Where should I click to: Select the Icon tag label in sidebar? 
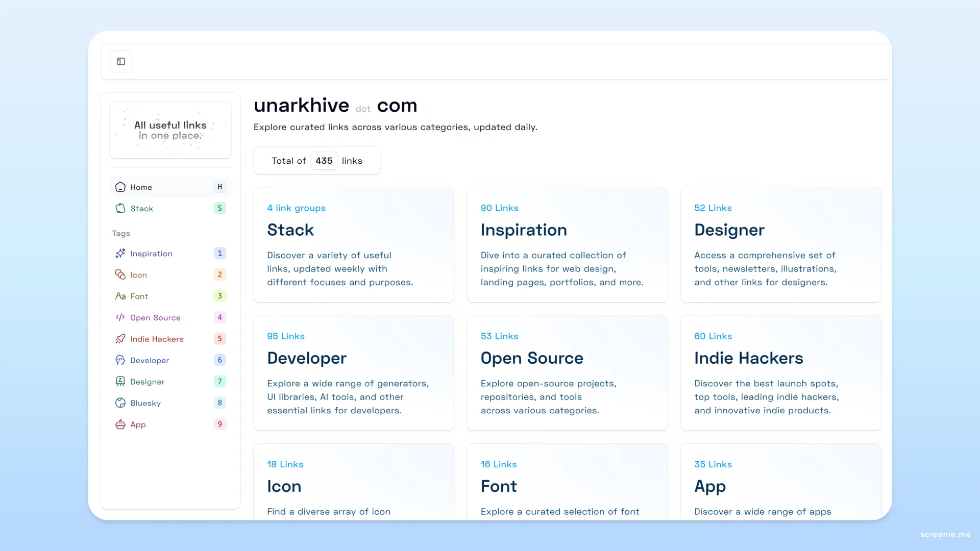pyautogui.click(x=138, y=275)
